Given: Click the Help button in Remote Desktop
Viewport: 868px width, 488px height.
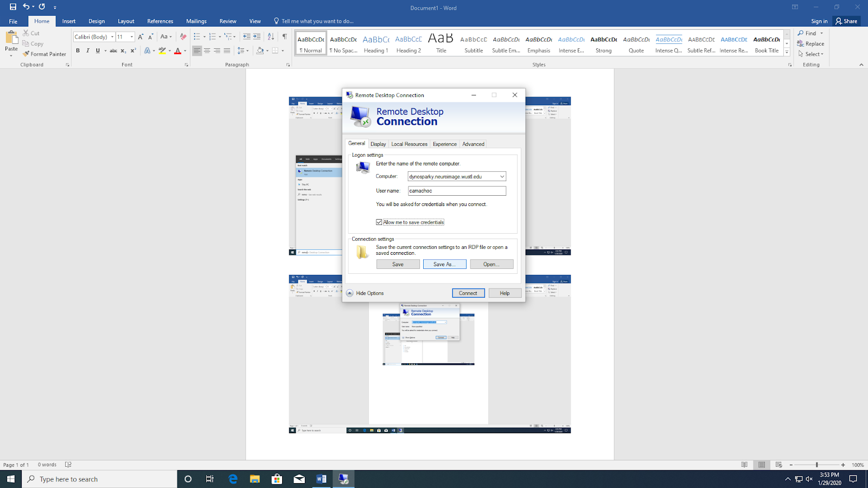Looking at the screenshot, I should 505,293.
